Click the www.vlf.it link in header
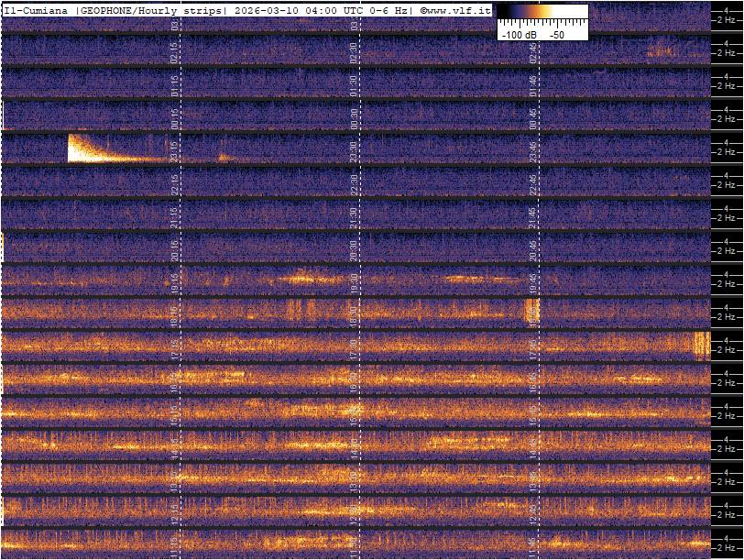Screen dimensions: 744x560 pyautogui.click(x=455, y=9)
